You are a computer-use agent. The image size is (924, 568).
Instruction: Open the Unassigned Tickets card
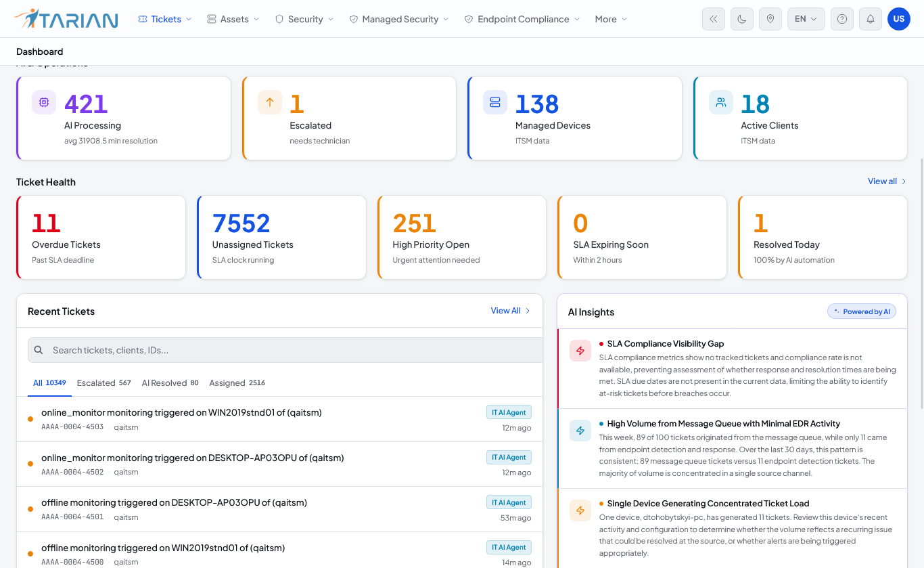tap(281, 238)
